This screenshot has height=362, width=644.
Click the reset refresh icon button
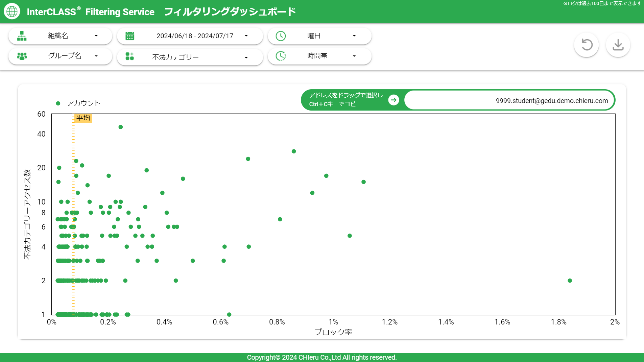[587, 45]
